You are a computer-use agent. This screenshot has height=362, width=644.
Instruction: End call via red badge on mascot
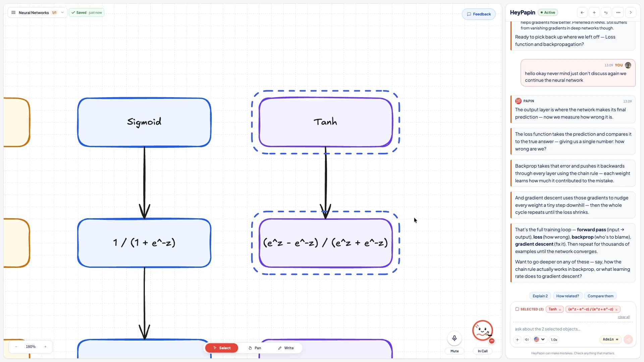[x=492, y=341]
